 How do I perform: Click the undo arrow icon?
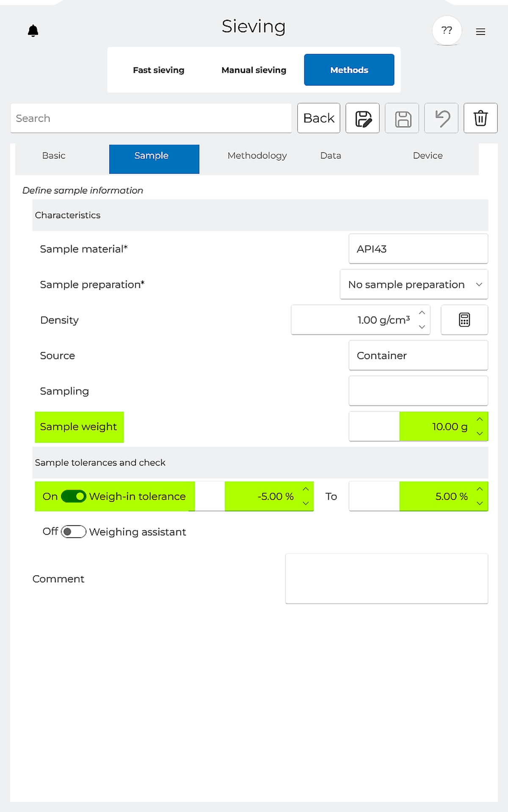pyautogui.click(x=441, y=118)
